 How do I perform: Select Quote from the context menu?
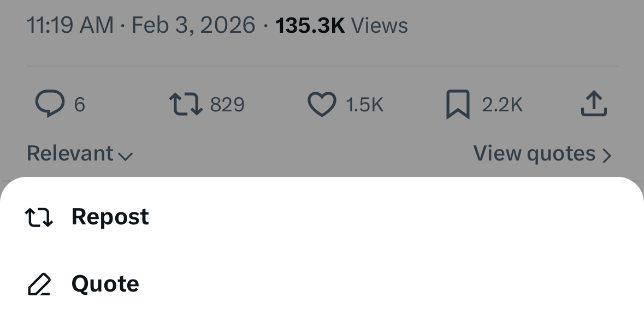click(x=105, y=283)
